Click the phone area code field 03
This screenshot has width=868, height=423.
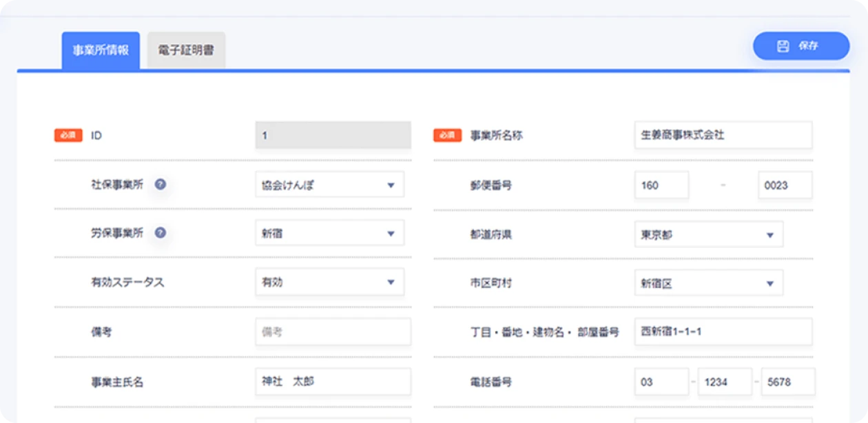[x=661, y=382]
